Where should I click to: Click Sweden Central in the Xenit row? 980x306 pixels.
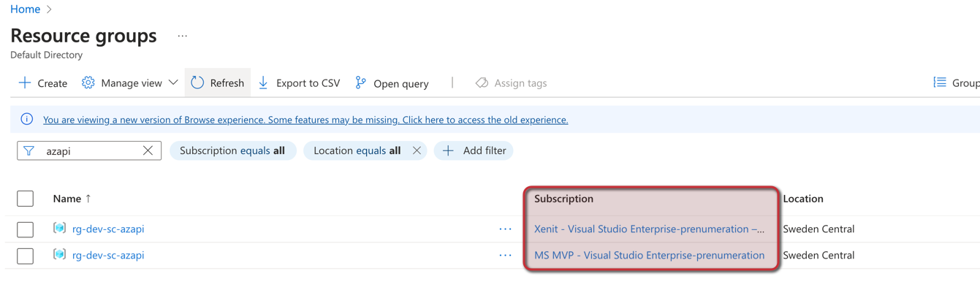818,229
